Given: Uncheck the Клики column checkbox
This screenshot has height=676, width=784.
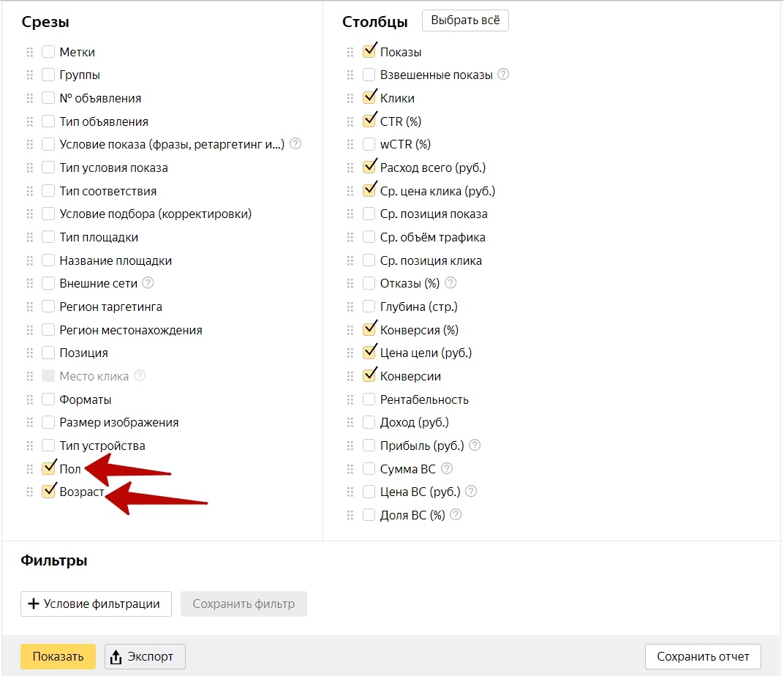Looking at the screenshot, I should click(369, 98).
